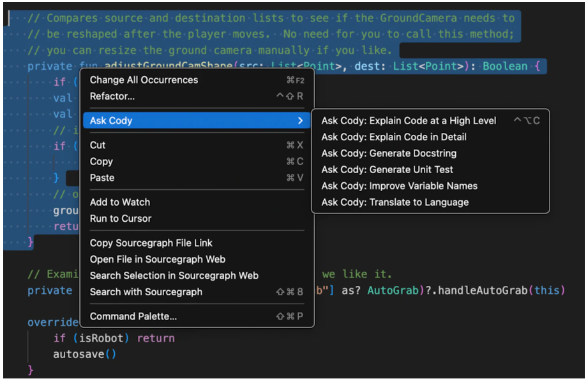The height and width of the screenshot is (381, 588).
Task: Ask Cody: Generate Unit Test
Action: point(430,169)
